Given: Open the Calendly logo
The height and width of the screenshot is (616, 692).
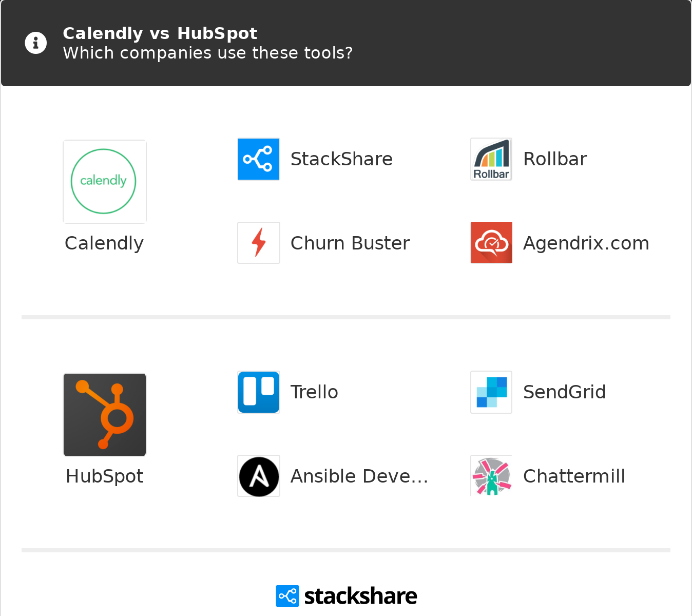Looking at the screenshot, I should tap(105, 182).
